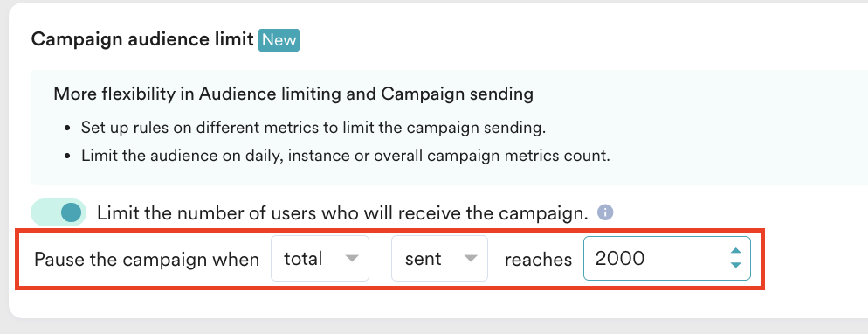Click the New badge next to Campaign audience limit
The height and width of the screenshot is (334, 868).
[279, 40]
